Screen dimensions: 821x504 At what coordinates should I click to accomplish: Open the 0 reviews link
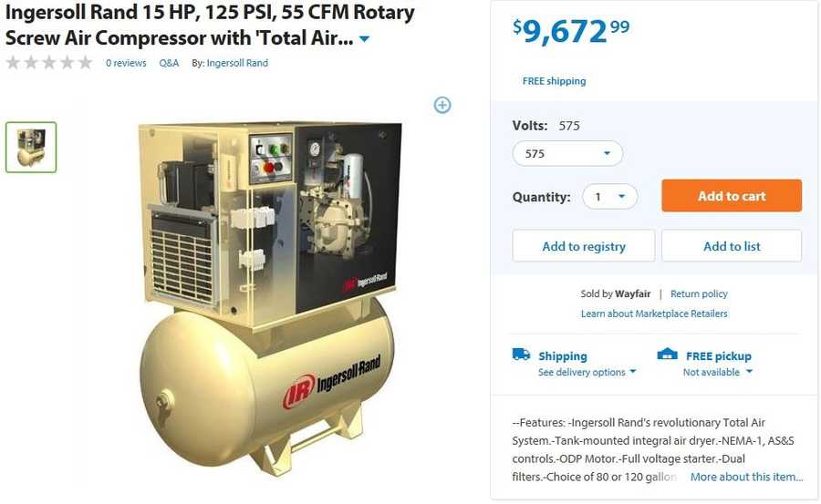tap(126, 63)
